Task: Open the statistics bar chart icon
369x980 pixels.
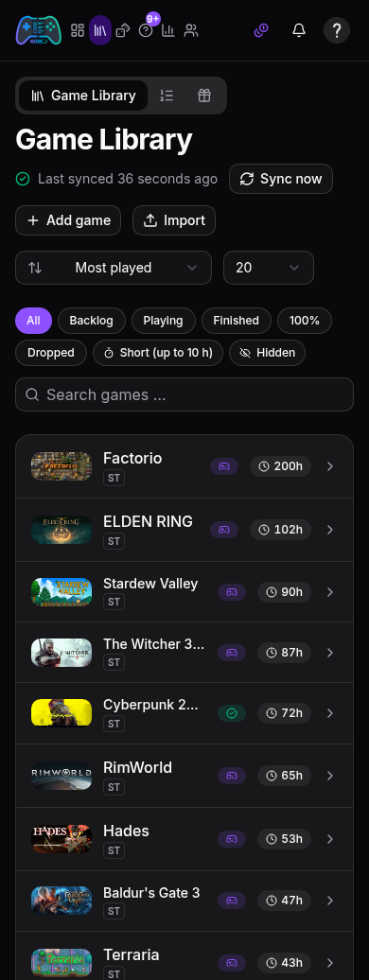Action: click(168, 30)
